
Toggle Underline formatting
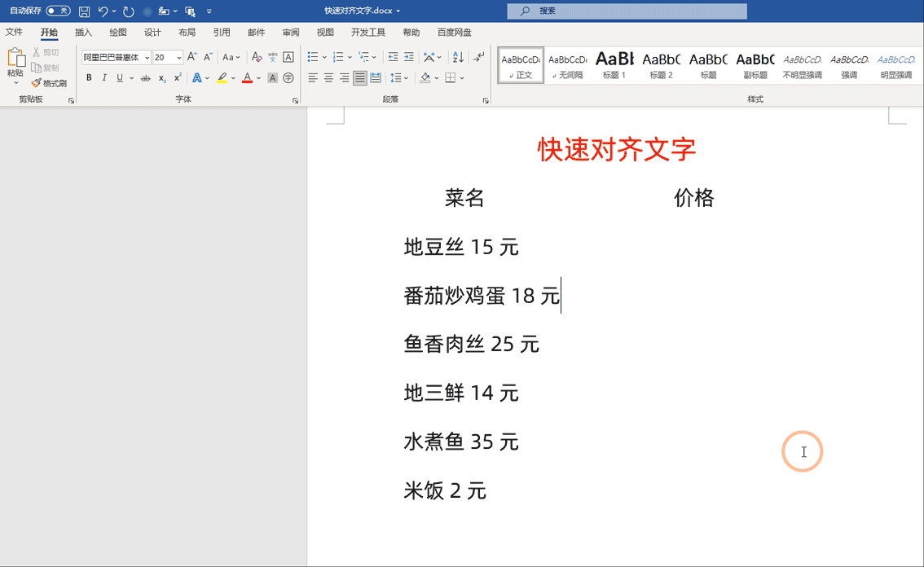(120, 78)
